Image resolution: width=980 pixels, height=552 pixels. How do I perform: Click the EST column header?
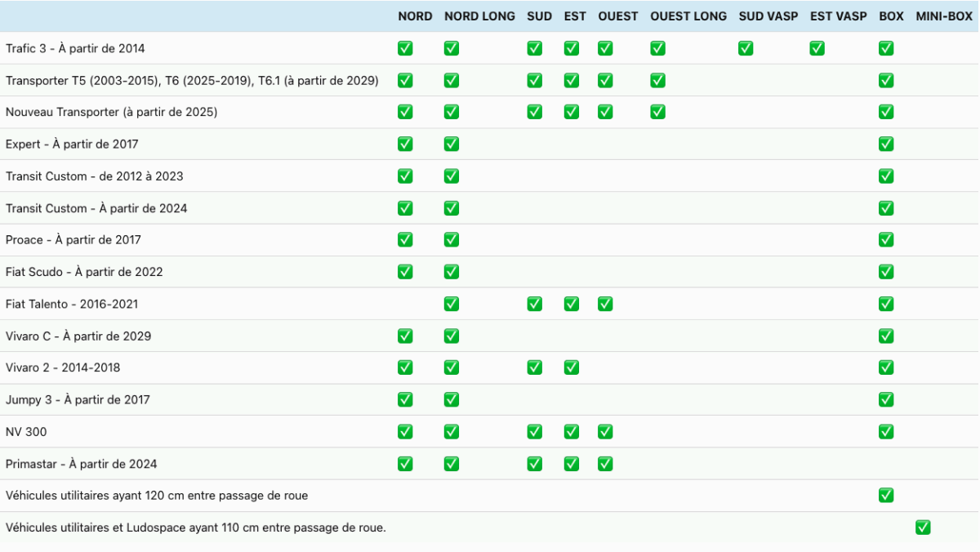[x=575, y=16]
